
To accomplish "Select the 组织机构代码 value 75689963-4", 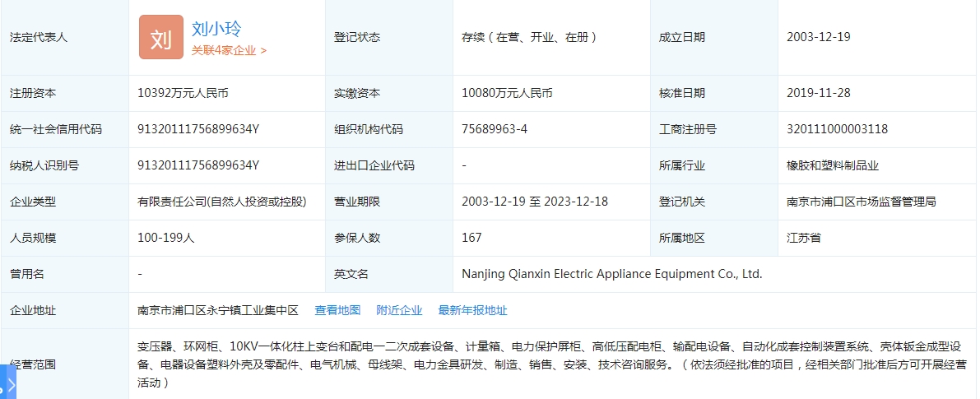I will [495, 129].
